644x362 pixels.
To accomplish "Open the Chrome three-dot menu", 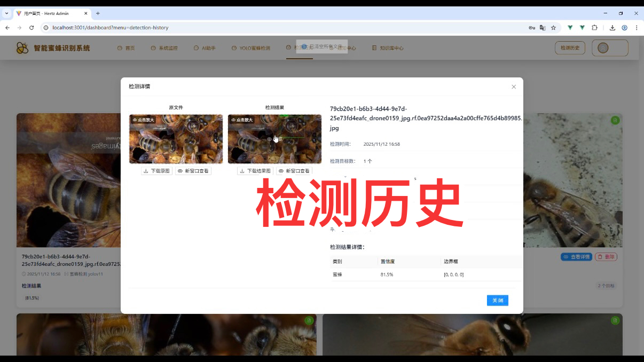I will click(637, 27).
